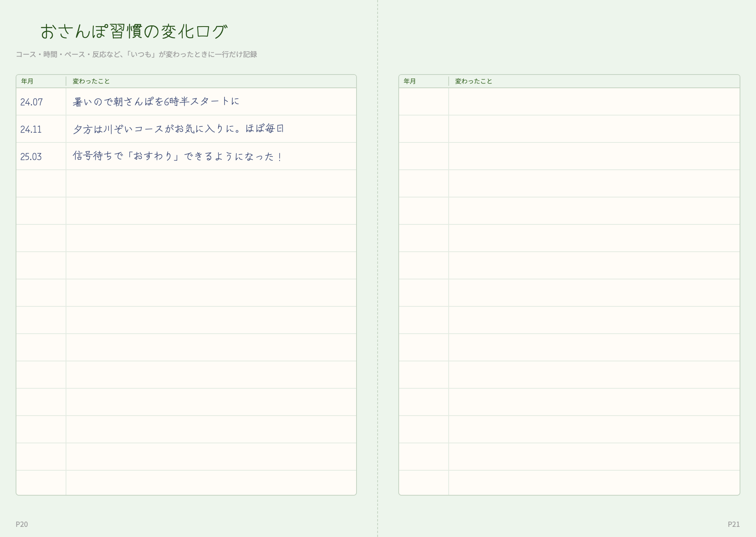Click the entry about 川ぞいコース

178,129
